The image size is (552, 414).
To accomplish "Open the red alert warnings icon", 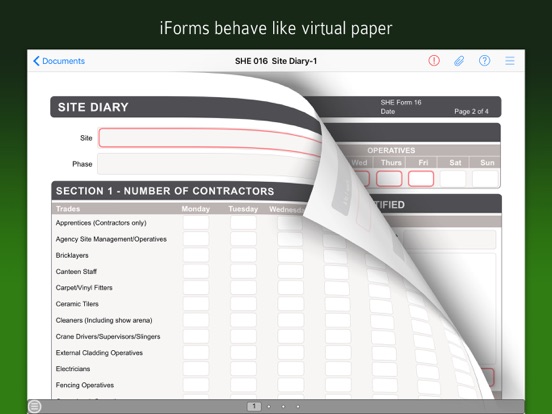I will [x=434, y=61].
